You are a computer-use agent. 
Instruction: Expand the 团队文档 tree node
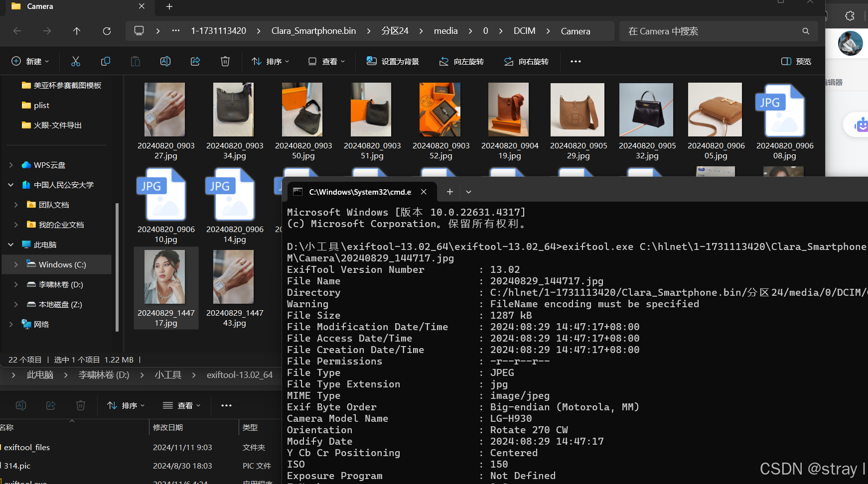16,205
